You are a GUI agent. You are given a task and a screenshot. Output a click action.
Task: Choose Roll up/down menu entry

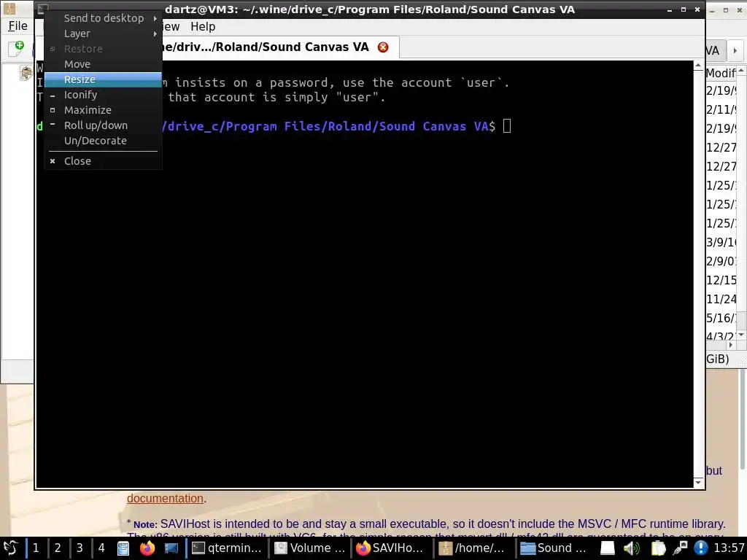[103, 125]
